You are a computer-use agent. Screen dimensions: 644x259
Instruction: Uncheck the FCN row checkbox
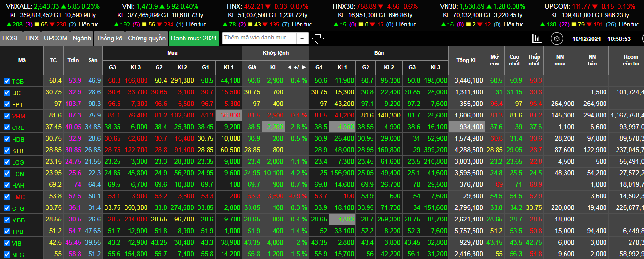[7, 174]
